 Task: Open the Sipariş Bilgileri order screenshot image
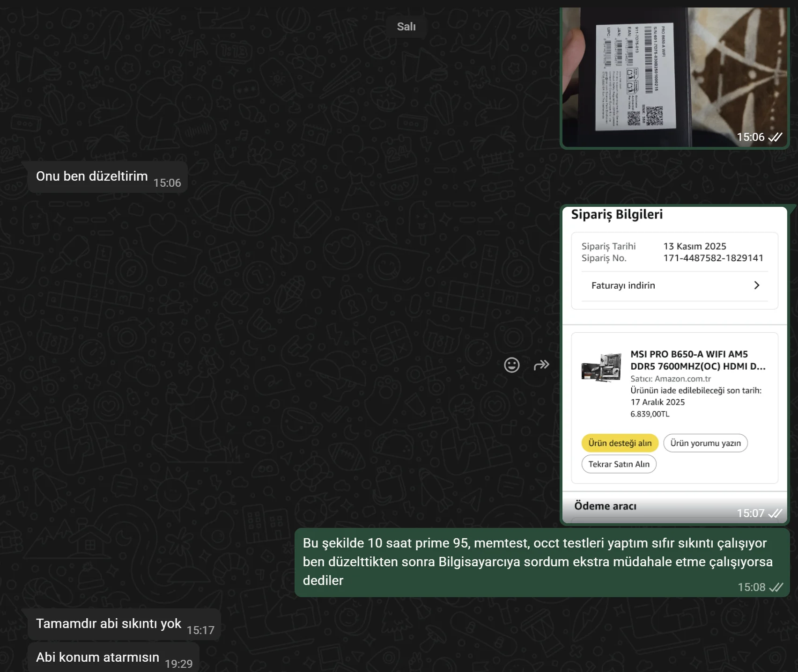[675, 365]
